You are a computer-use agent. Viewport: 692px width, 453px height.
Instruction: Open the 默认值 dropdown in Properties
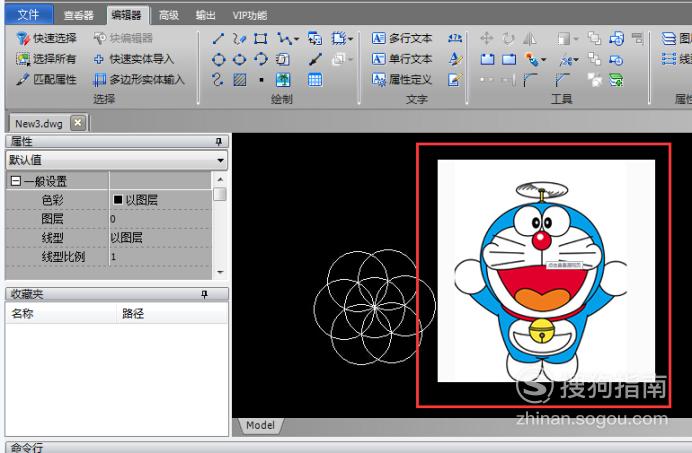point(220,160)
